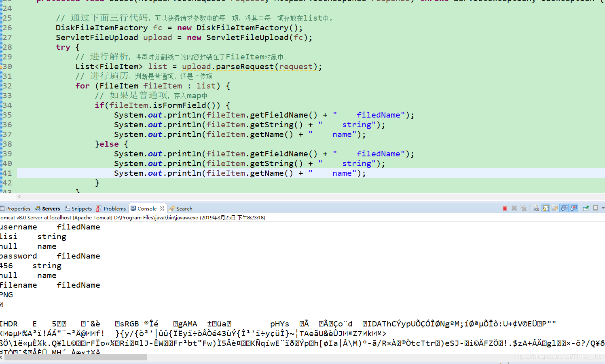Click the Servers tab icon
605x364 pixels.
click(38, 208)
